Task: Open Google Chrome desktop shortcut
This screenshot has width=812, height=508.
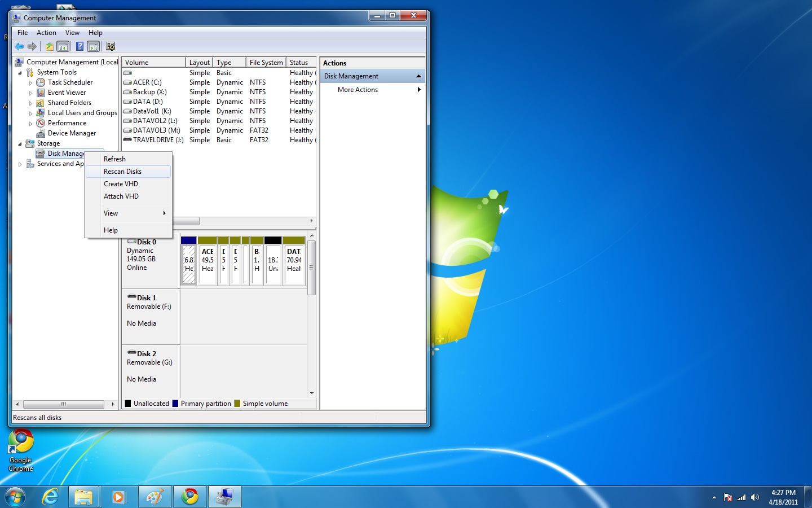Action: tap(21, 450)
